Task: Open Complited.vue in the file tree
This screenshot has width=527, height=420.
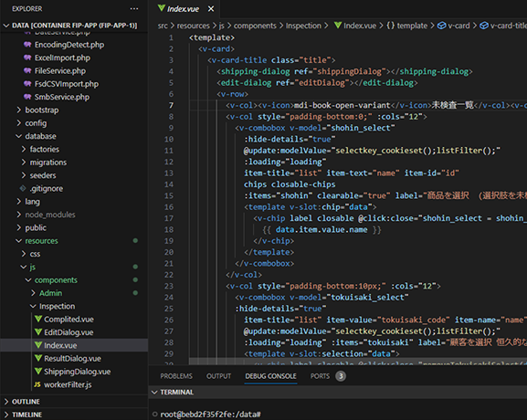Action: pos(69,319)
